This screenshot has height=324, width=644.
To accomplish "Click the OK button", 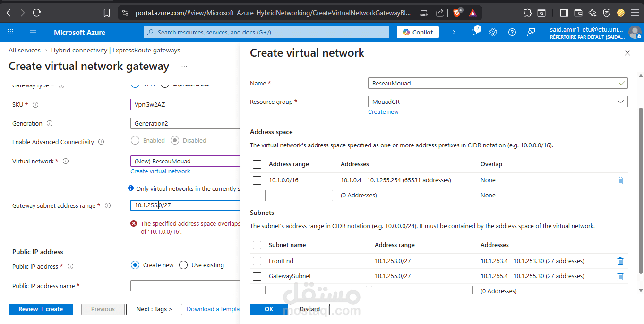I will click(x=269, y=309).
